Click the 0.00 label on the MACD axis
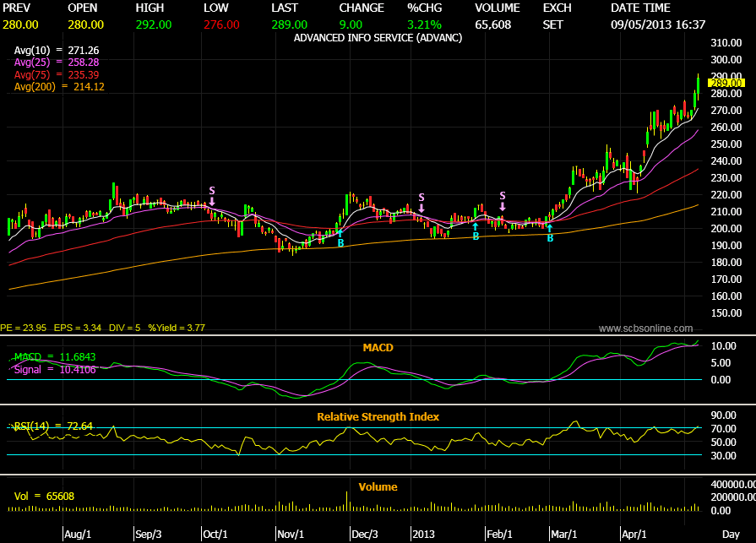Screen dimensions: 756x543 pyautogui.click(x=721, y=380)
